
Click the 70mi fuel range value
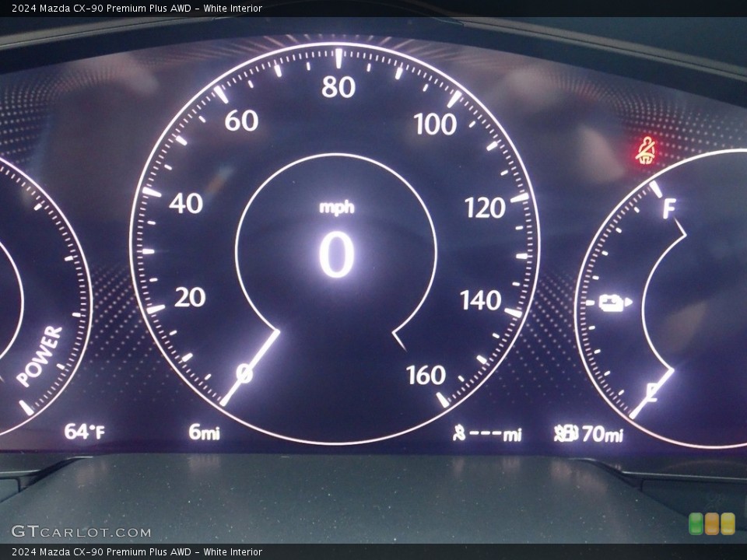[602, 433]
